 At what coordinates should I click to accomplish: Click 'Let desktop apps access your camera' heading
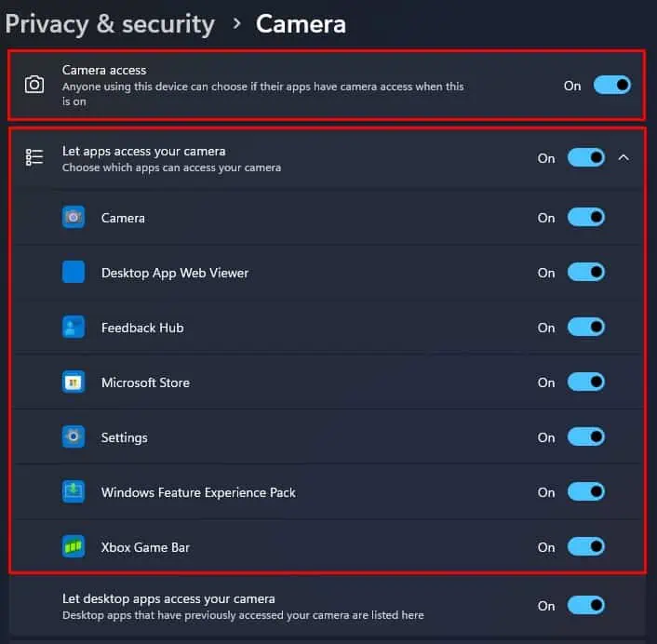point(168,598)
